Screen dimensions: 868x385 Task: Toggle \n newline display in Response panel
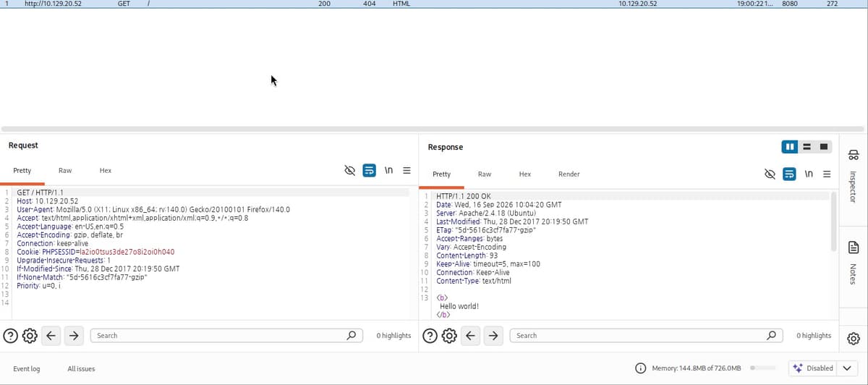(x=809, y=174)
